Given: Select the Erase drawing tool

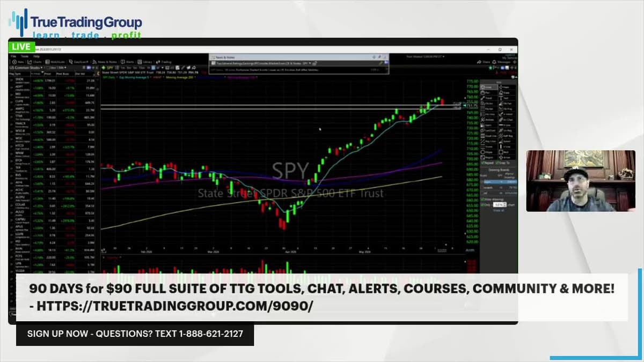Looking at the screenshot, I should coord(507,93).
